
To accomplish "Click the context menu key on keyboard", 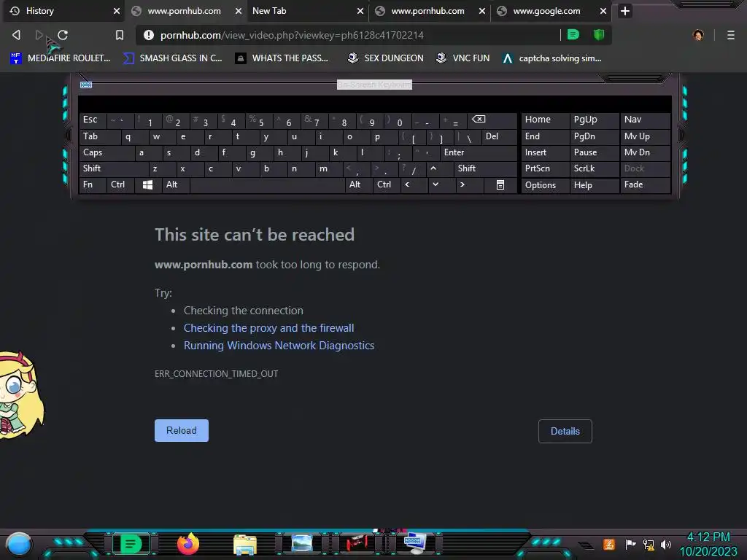I will (500, 184).
